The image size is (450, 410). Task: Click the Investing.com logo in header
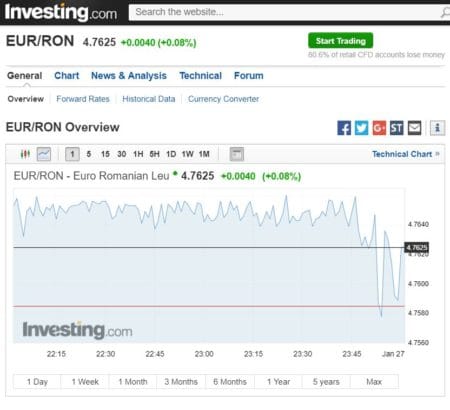pyautogui.click(x=61, y=13)
